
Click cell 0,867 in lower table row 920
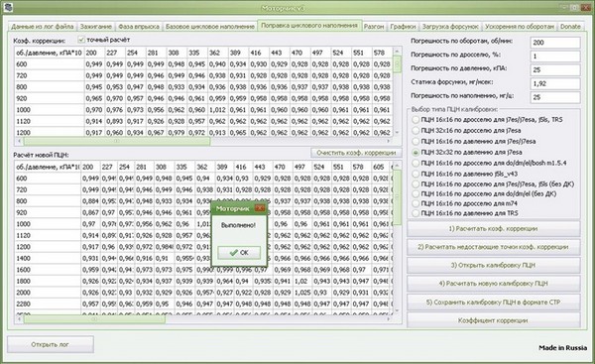[90, 212]
